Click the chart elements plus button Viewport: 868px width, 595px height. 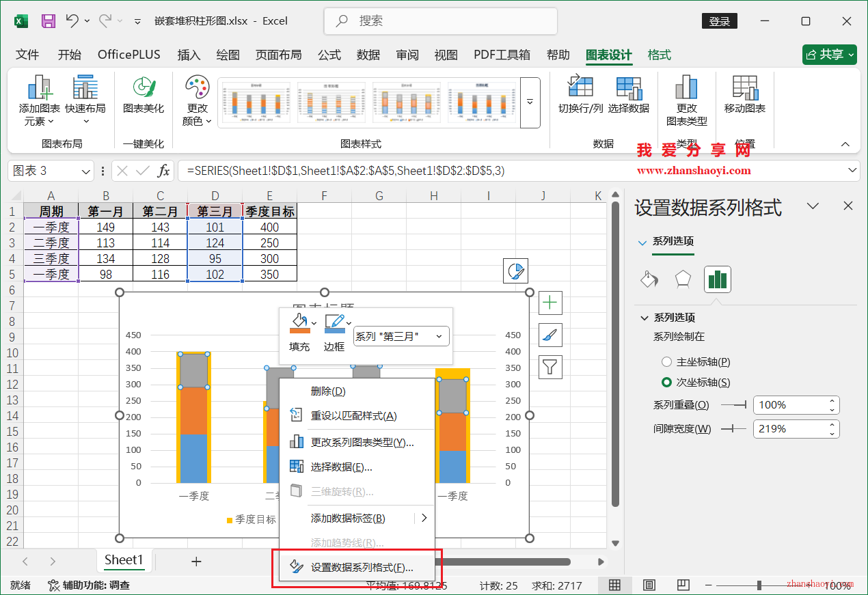click(x=550, y=303)
